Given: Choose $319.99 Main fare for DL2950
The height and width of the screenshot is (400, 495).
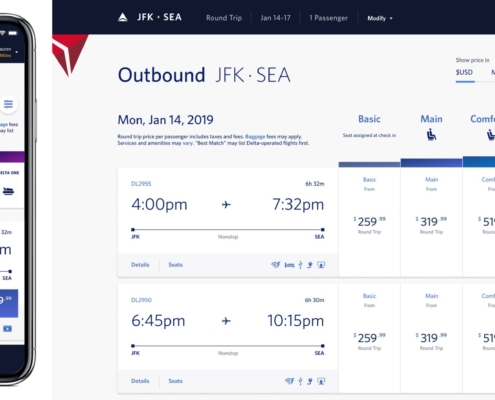Looking at the screenshot, I should pyautogui.click(x=431, y=338).
